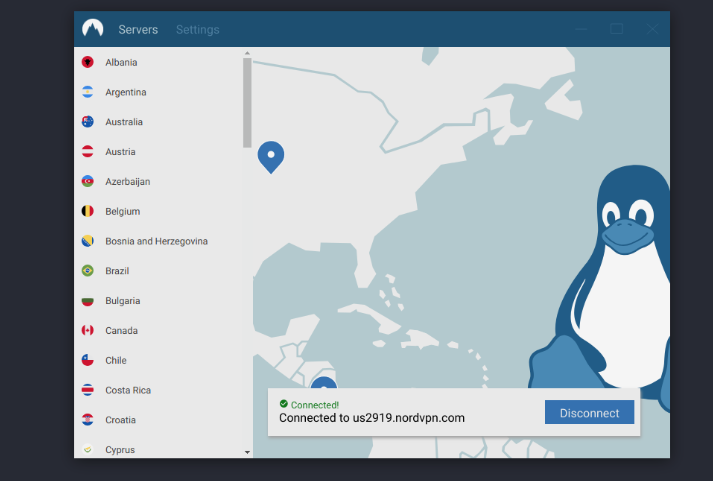
Task: Click the us2919.nordvpn.com connection status text
Action: tap(372, 418)
